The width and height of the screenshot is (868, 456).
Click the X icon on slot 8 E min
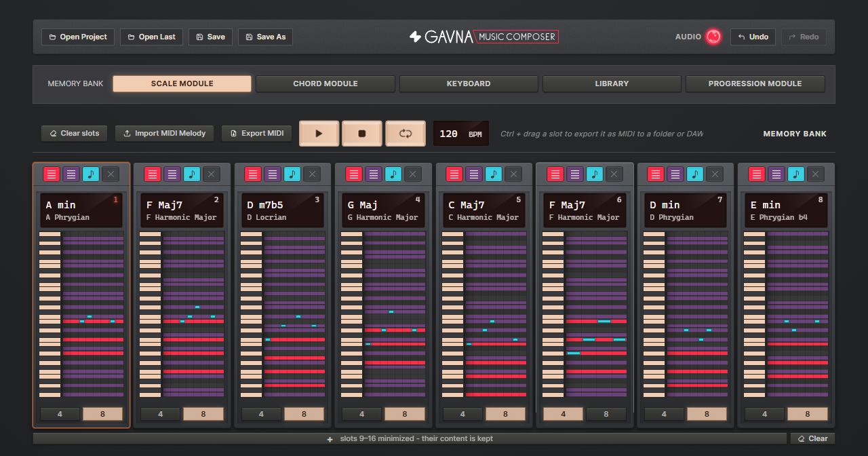tap(816, 174)
